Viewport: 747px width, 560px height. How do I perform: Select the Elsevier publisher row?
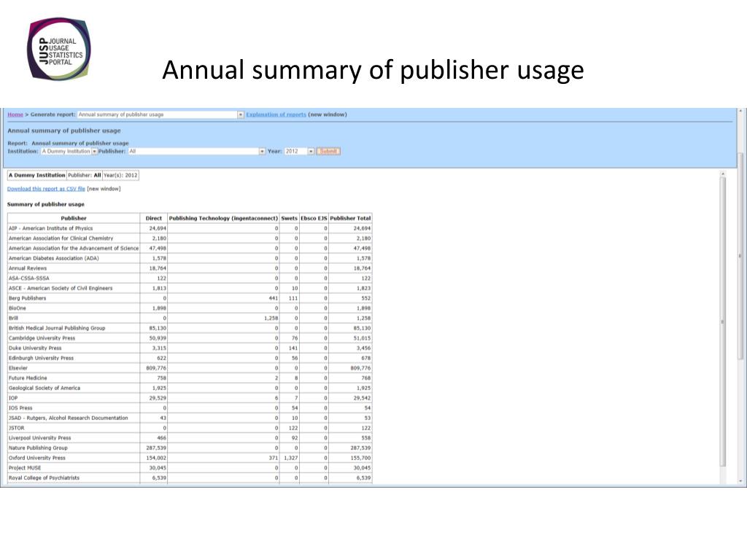[x=190, y=368]
